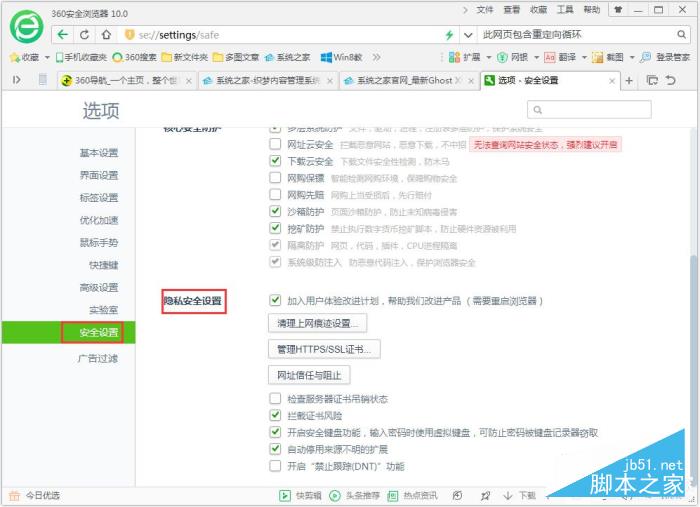The width and height of the screenshot is (700, 507).
Task: Uncheck 开启安全键盘功能 checkbox
Action: pyautogui.click(x=275, y=432)
